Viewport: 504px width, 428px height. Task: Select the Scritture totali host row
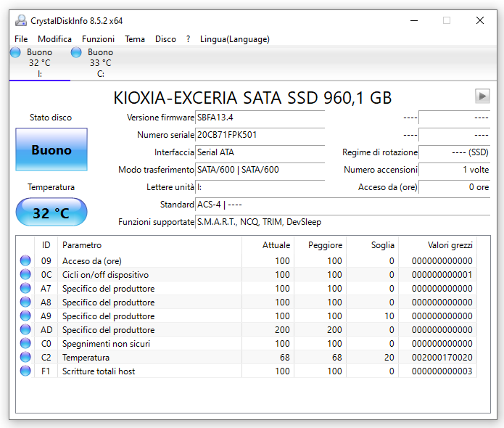247,371
